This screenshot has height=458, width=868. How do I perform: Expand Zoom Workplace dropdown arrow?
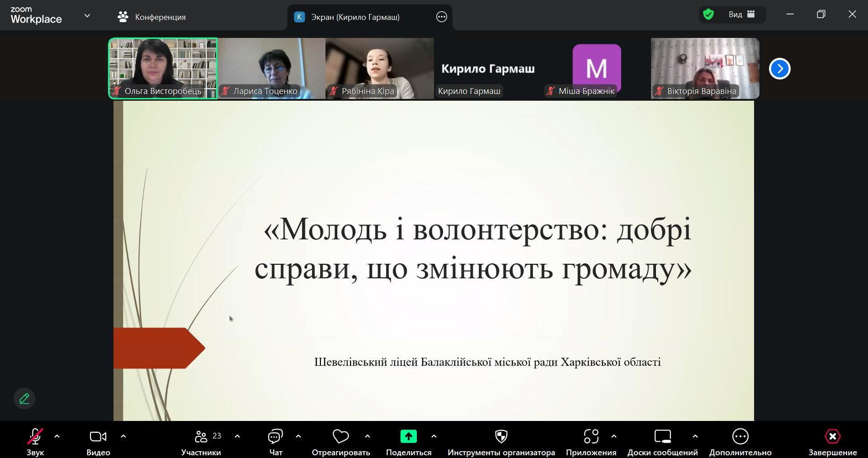[x=87, y=15]
